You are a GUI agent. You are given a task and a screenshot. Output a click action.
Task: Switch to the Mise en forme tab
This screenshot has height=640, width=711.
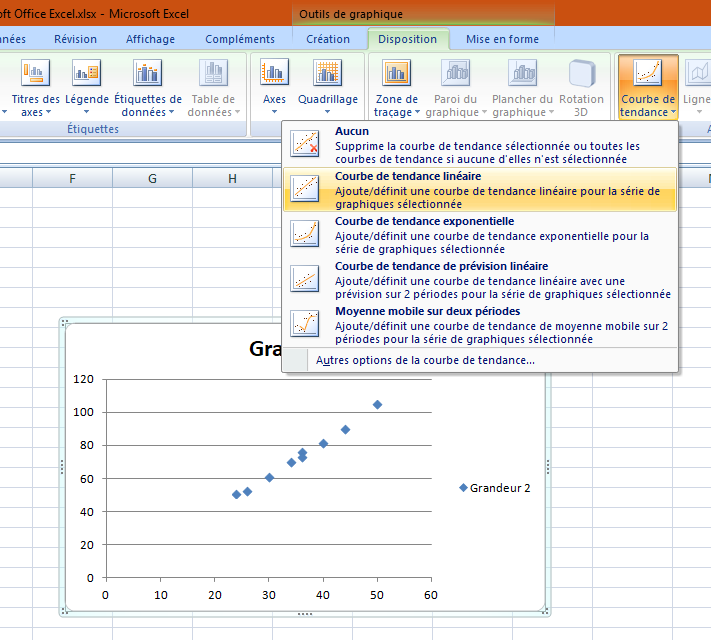pyautogui.click(x=502, y=39)
